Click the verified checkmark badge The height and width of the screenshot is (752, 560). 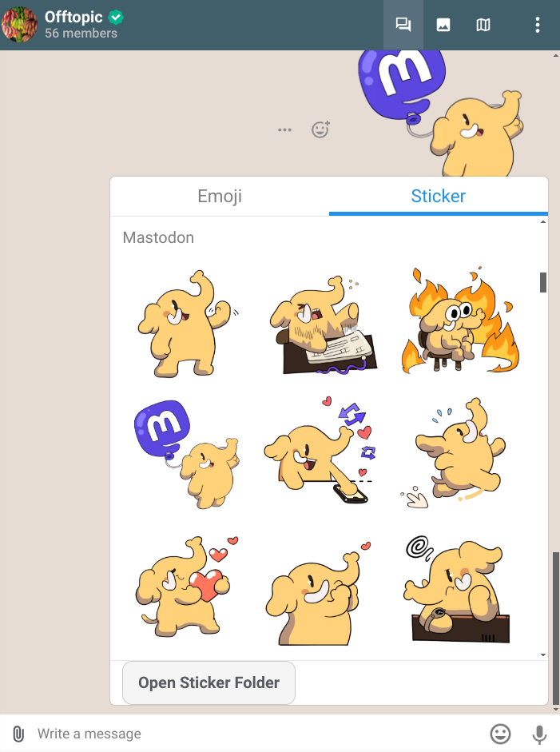[x=116, y=18]
